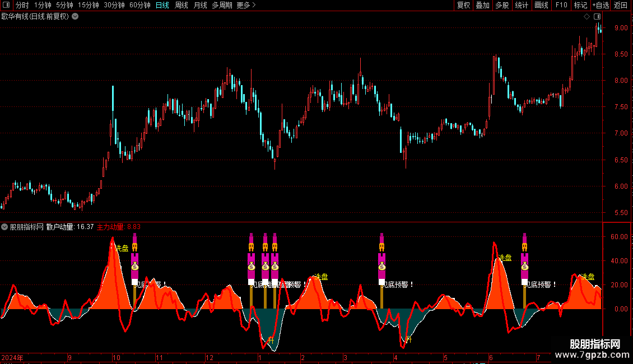Viewport: 633px width, 364px height.
Task: Click the money bag icon near October
Action: (x=135, y=267)
